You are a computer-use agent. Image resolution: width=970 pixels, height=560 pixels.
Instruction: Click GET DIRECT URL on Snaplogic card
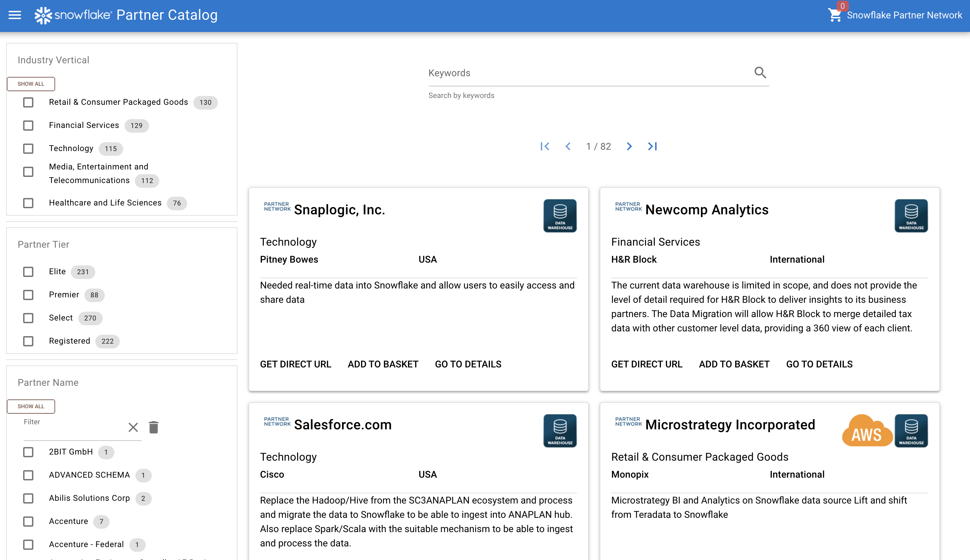[295, 364]
